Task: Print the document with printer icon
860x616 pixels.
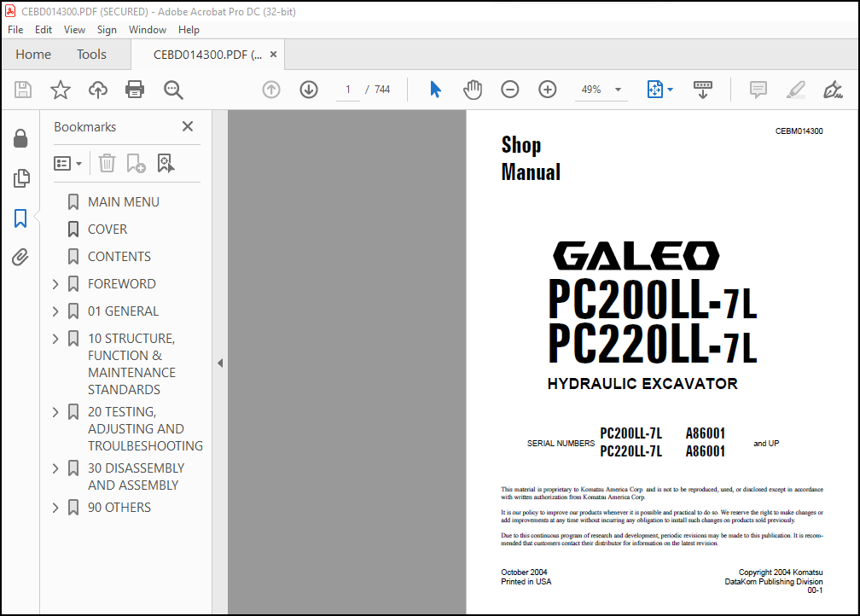Action: click(135, 90)
